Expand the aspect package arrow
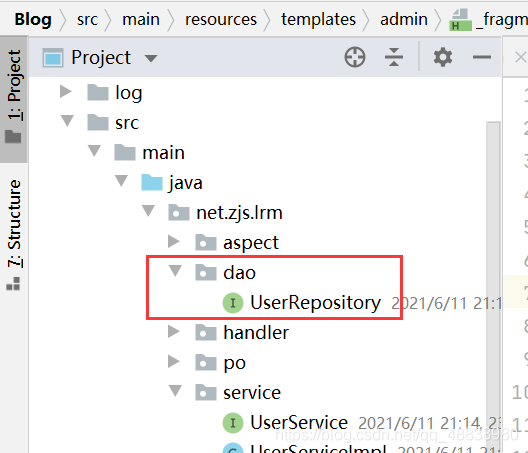 coord(174,241)
